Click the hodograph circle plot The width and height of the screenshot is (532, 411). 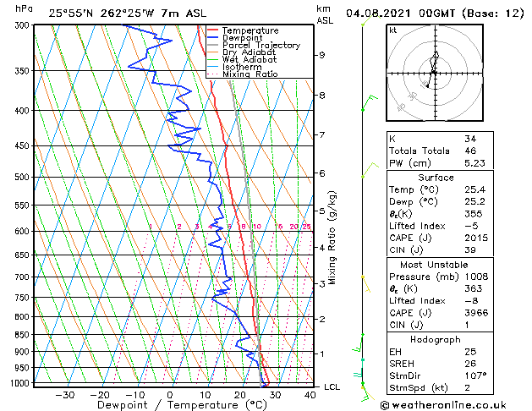pyautogui.click(x=433, y=74)
